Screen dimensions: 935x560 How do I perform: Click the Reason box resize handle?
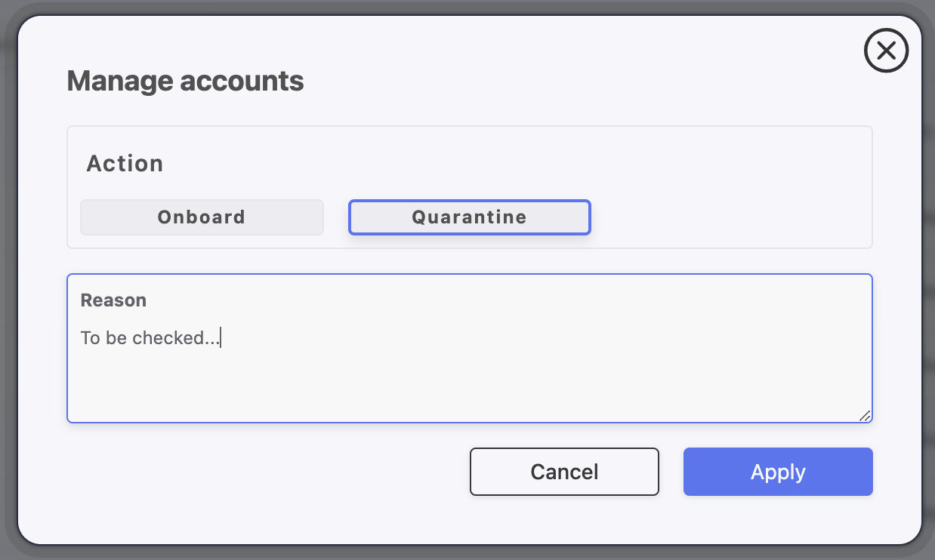(x=865, y=415)
